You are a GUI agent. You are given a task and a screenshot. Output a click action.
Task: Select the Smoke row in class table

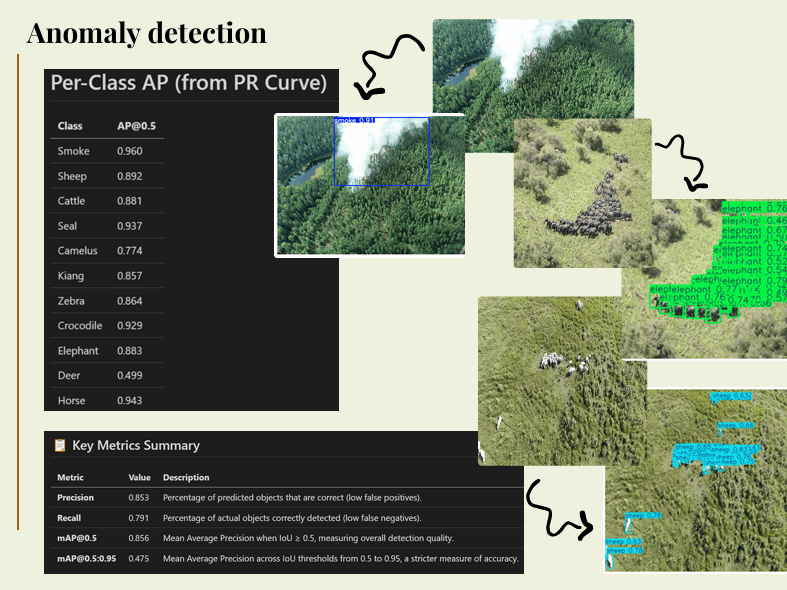tap(105, 151)
